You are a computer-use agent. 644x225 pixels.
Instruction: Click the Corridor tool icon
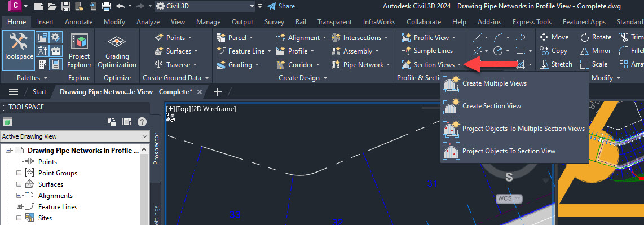pos(281,64)
